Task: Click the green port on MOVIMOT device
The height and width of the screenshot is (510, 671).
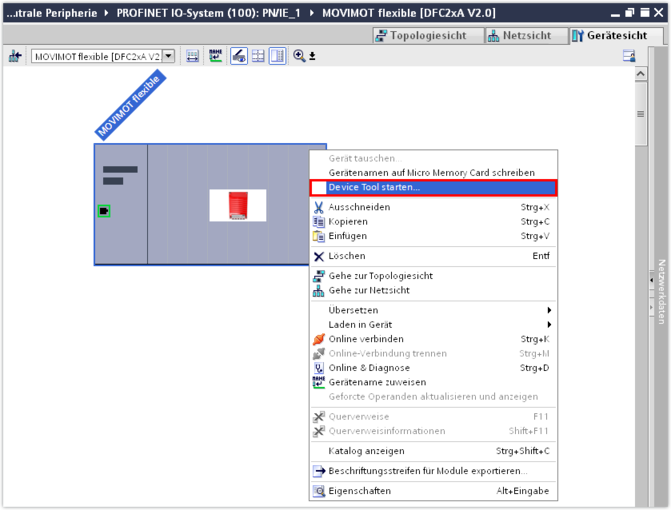Action: (104, 211)
